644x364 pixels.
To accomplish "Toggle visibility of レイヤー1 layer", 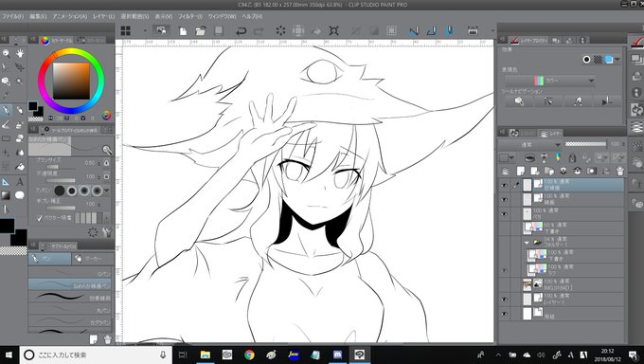I will [x=505, y=300].
